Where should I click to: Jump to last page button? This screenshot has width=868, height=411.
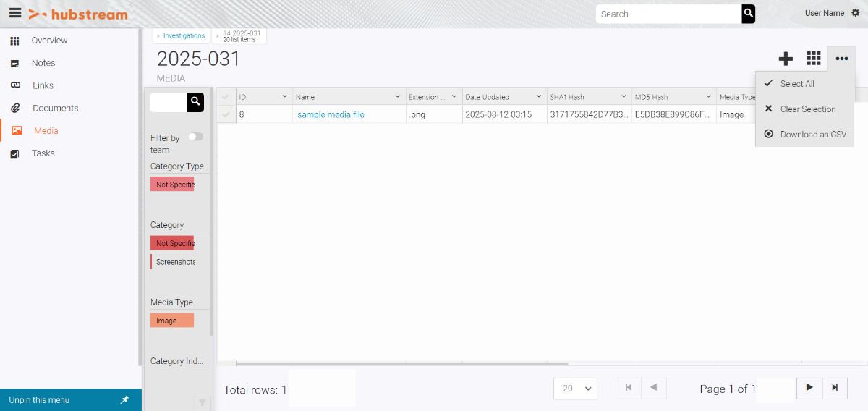click(835, 388)
